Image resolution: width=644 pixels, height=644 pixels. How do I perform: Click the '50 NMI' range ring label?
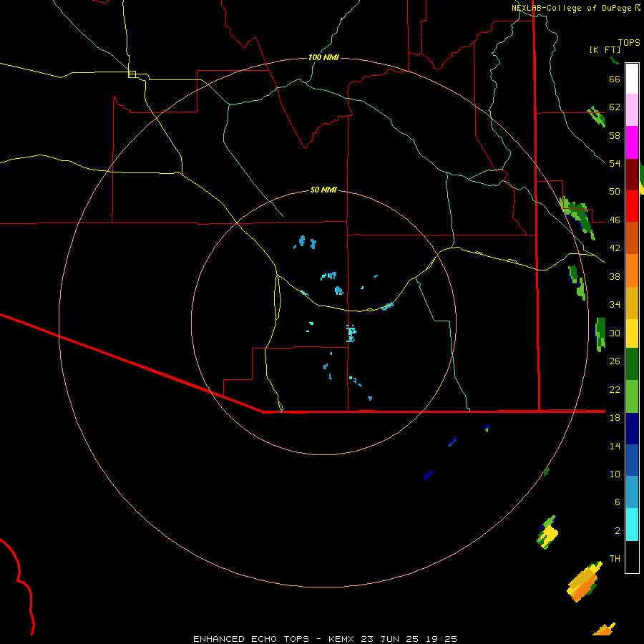tap(323, 190)
